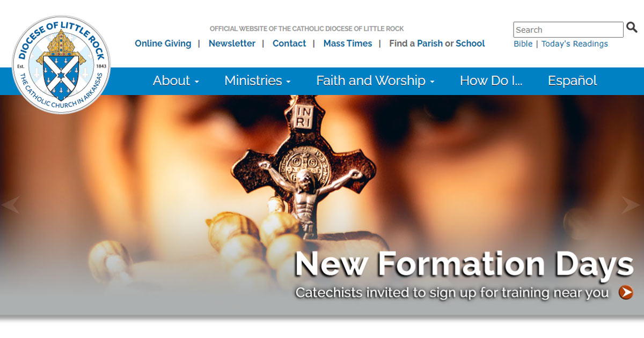
Task: Advance to the next slide arrow
Action: click(x=631, y=205)
